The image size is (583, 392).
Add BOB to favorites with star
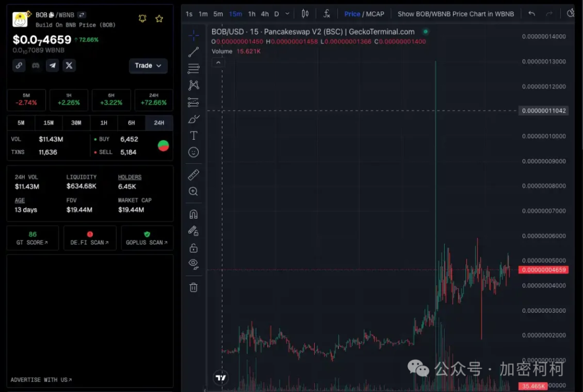click(x=159, y=19)
